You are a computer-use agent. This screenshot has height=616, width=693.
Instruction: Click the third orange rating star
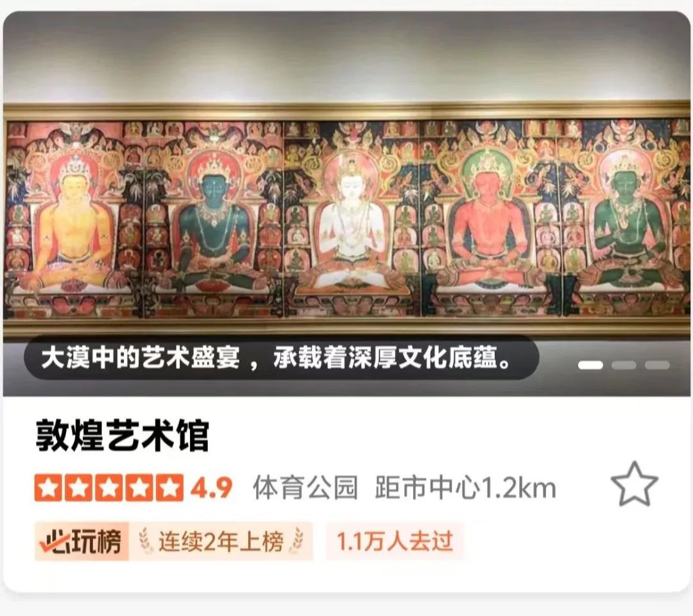click(108, 488)
